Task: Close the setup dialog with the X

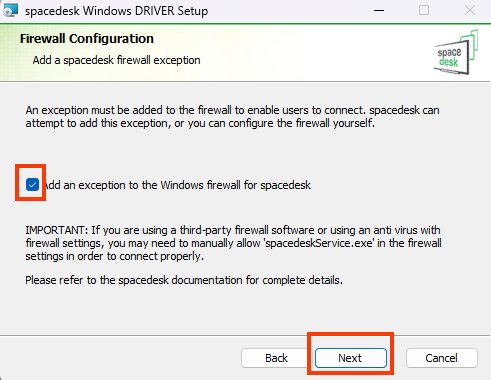Action: [470, 10]
